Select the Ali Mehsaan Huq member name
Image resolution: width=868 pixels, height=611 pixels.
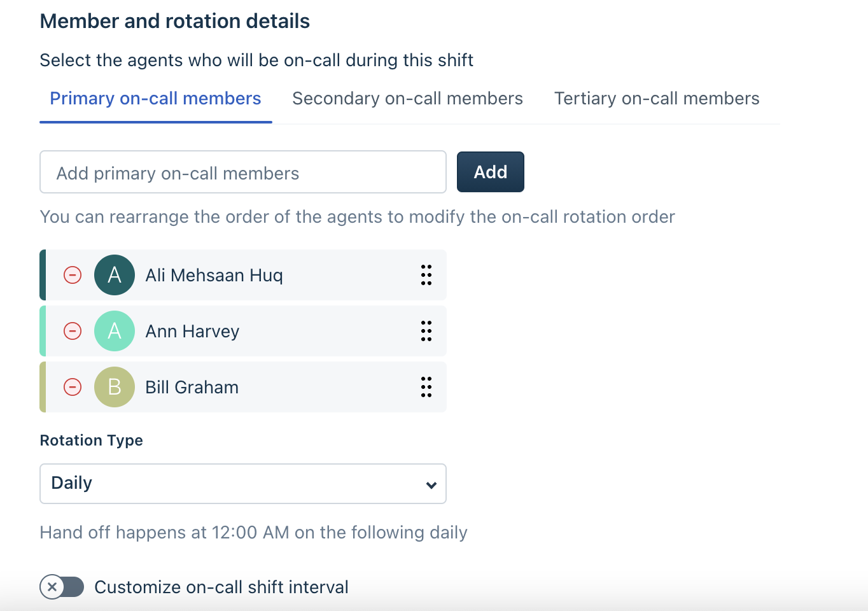(x=214, y=275)
